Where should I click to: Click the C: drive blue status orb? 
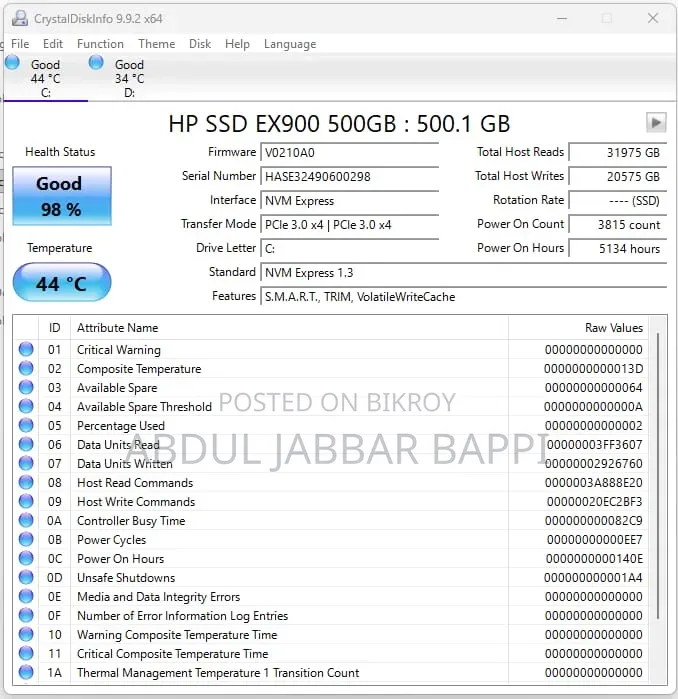pos(12,62)
